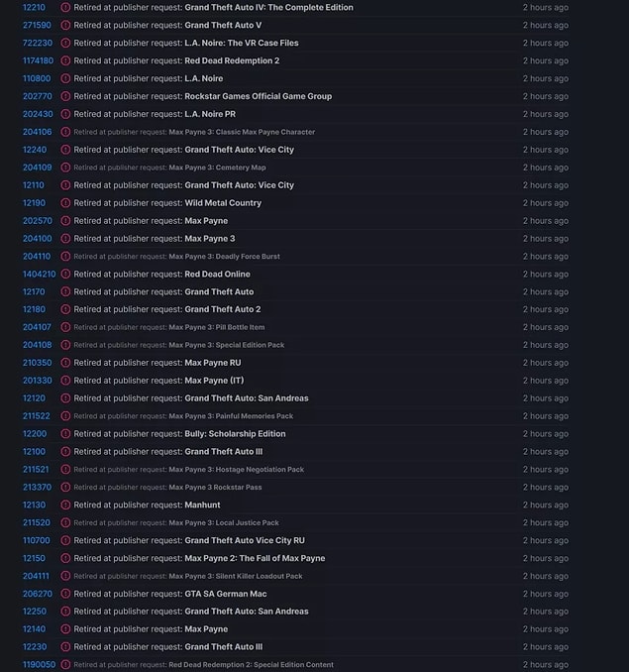Open app ID 1174180 link
629x672 pixels.
point(38,60)
